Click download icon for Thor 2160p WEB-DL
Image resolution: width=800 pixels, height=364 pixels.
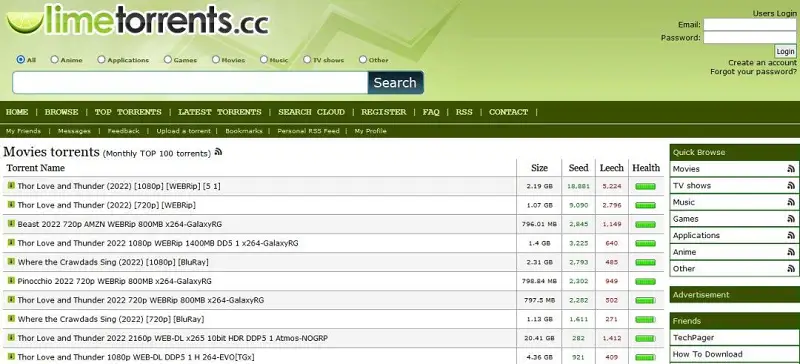11,337
